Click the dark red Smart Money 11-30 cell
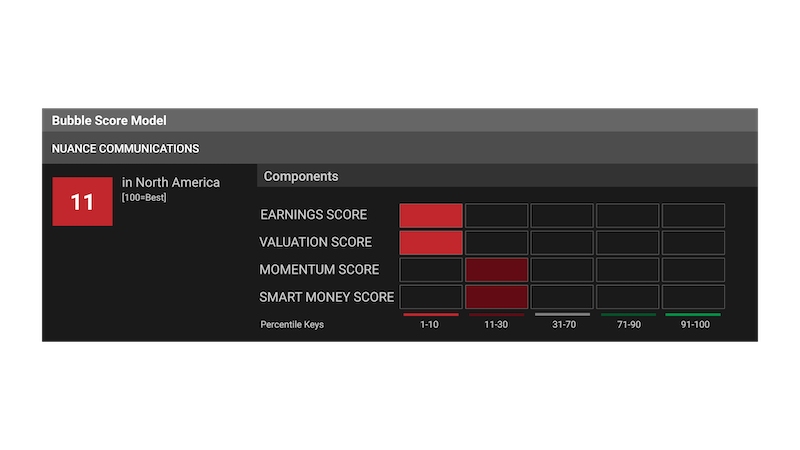The height and width of the screenshot is (450, 800). pyautogui.click(x=496, y=297)
